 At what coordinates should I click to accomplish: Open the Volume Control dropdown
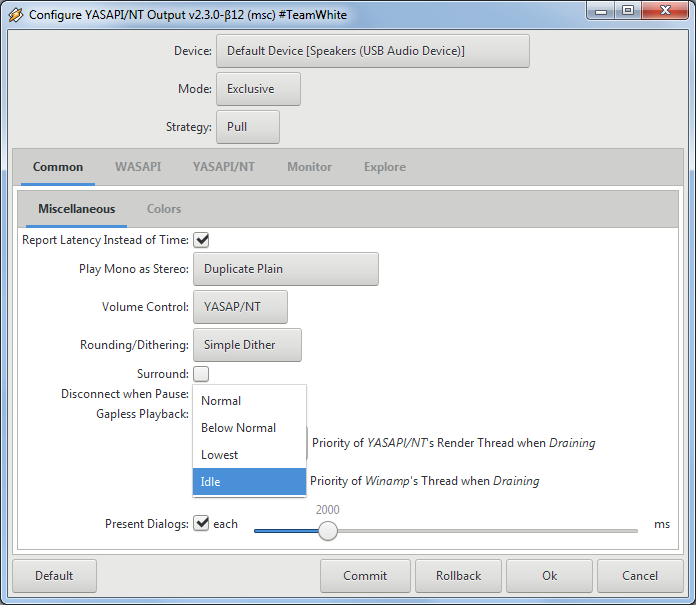(x=239, y=307)
